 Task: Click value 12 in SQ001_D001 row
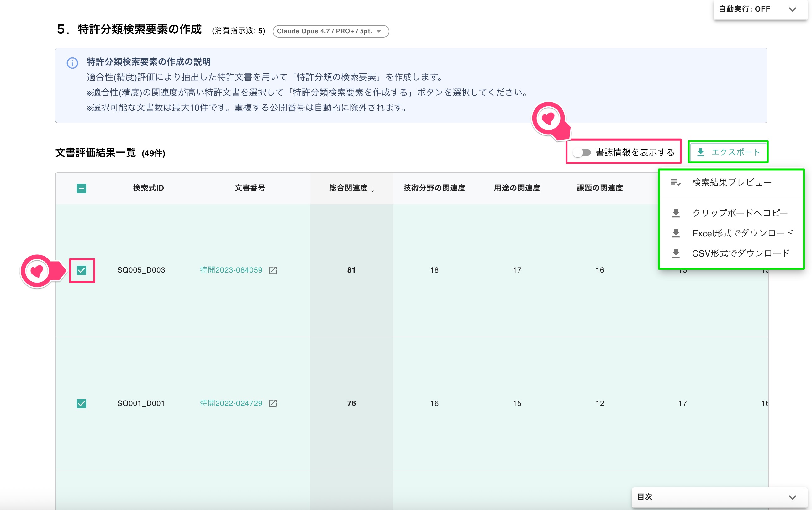[600, 403]
